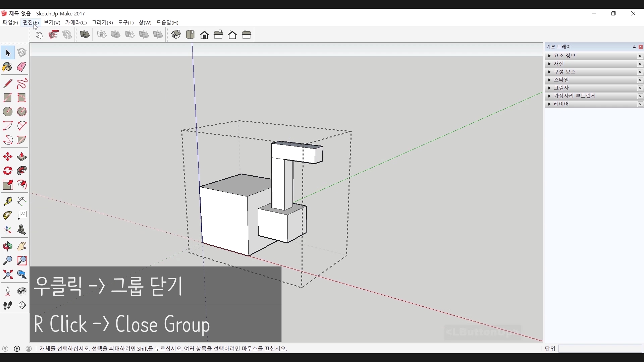
Task: Activate the Push/Pull tool
Action: (22, 157)
